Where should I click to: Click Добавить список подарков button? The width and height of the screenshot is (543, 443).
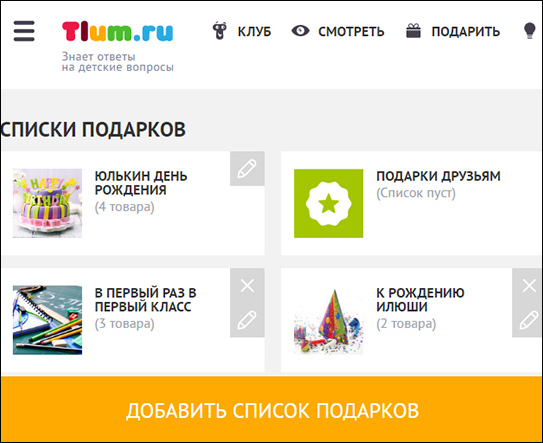[272, 409]
